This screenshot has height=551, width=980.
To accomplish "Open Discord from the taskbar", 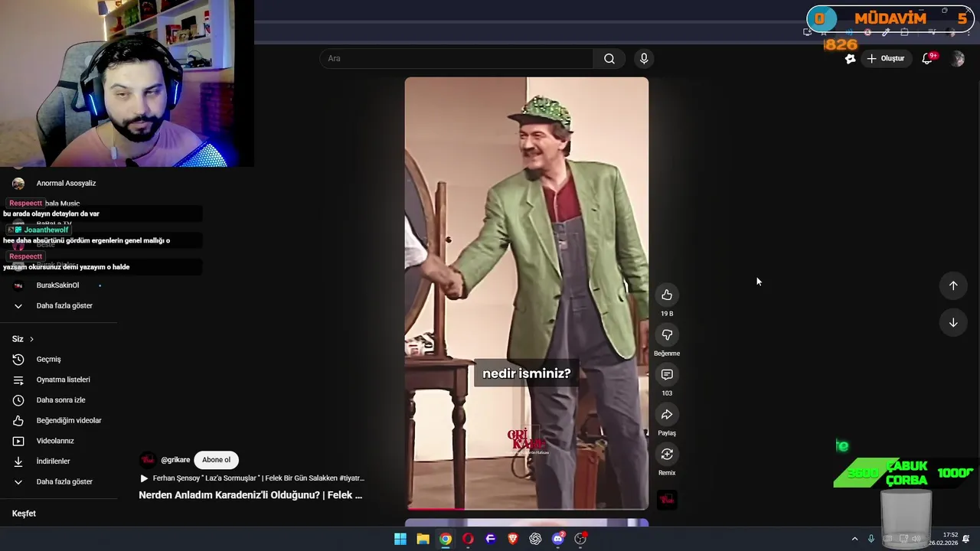I will click(558, 539).
